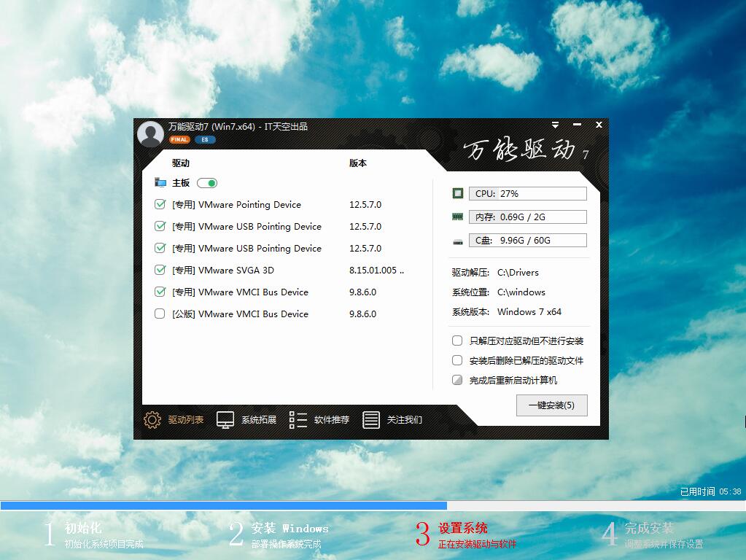Open the title bar pull-down arrow menu
The width and height of the screenshot is (746, 560).
coord(556,125)
